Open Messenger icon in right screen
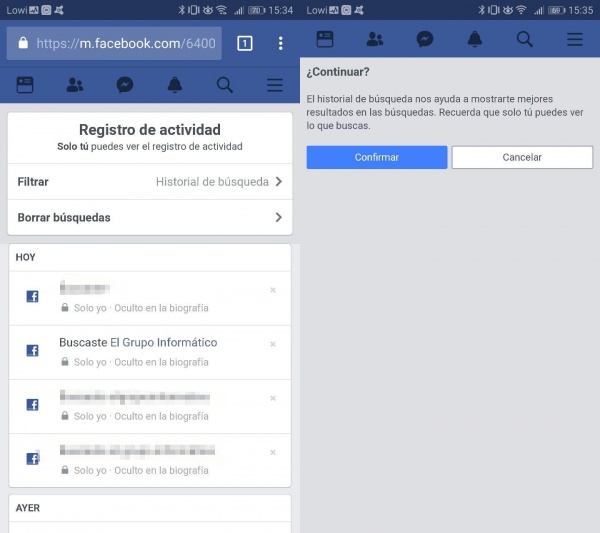Screen dimensions: 600x533 (425, 39)
